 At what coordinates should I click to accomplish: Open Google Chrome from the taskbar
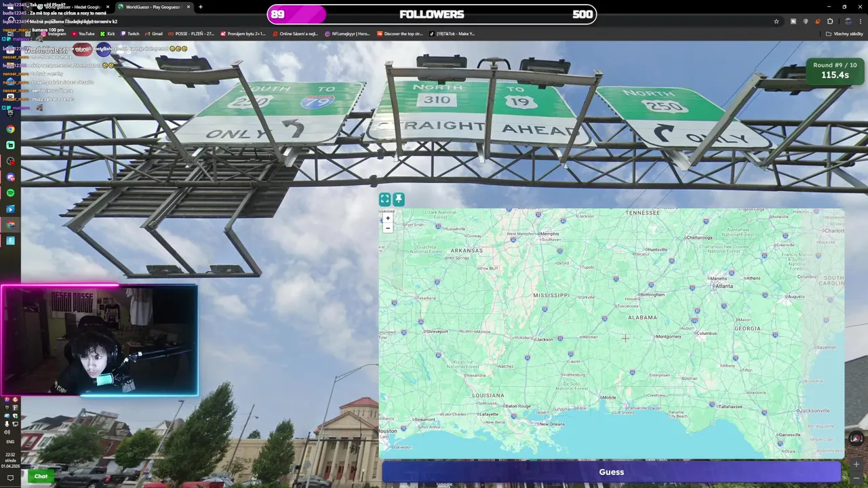point(10,129)
